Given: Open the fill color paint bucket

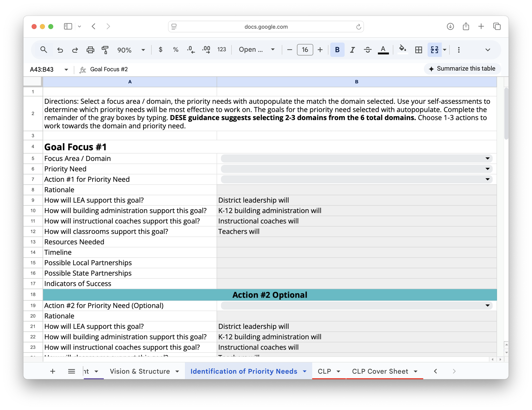Looking at the screenshot, I should [x=402, y=49].
